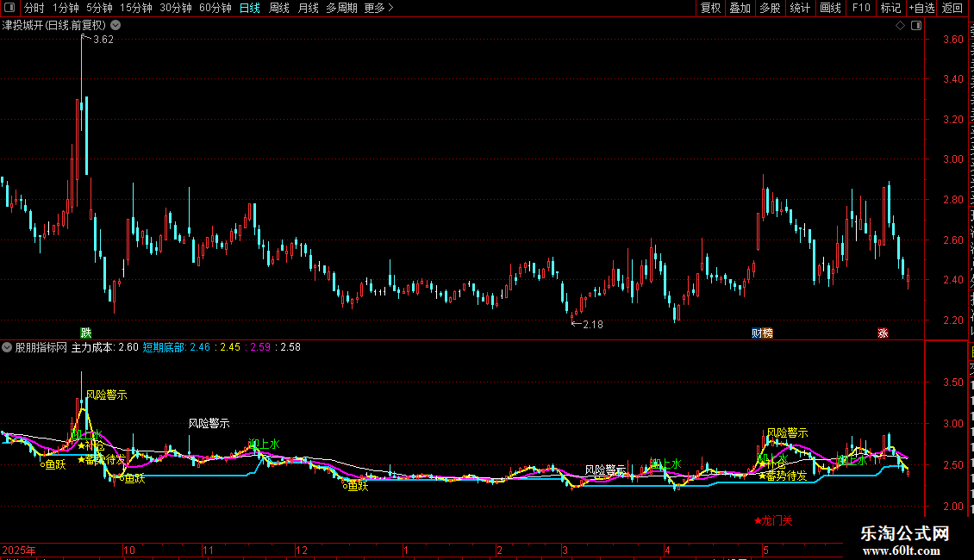This screenshot has height=560, width=974.
Task: Click the month 12 date axis label
Action: (x=302, y=550)
